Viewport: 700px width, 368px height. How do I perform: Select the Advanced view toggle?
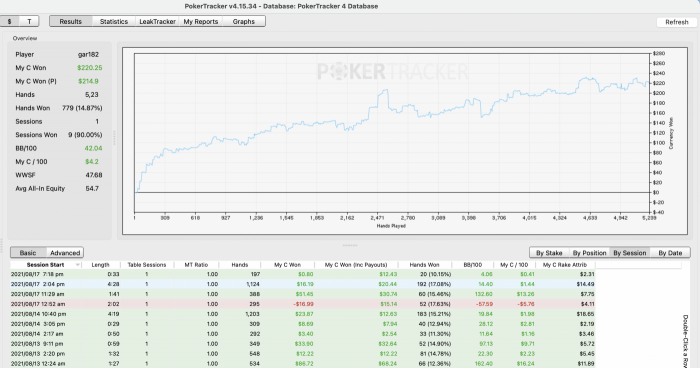click(x=65, y=253)
